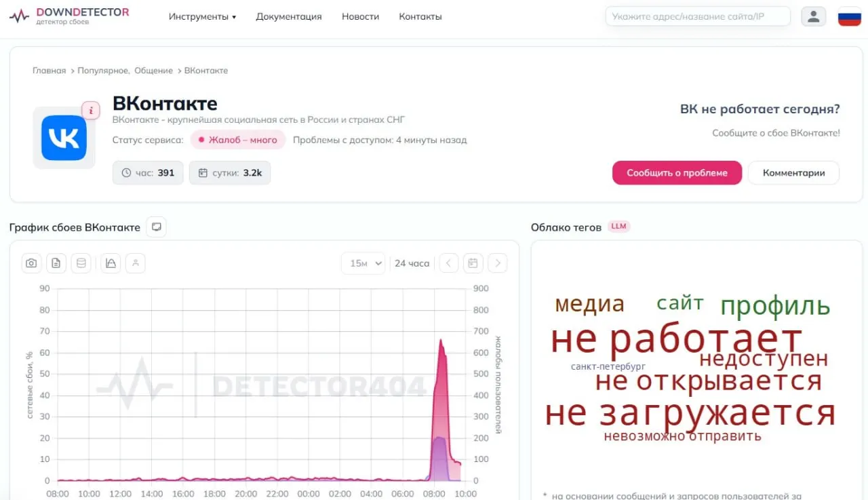868x500 pixels.
Task: Click the Russian flag language icon
Action: (850, 16)
